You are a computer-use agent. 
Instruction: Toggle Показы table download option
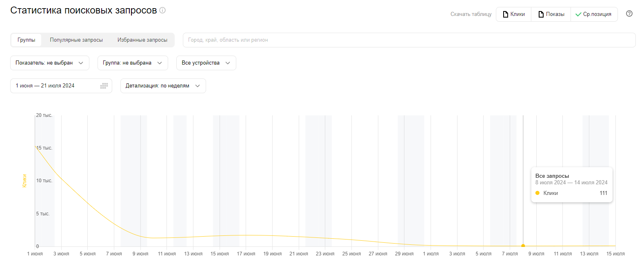551,14
